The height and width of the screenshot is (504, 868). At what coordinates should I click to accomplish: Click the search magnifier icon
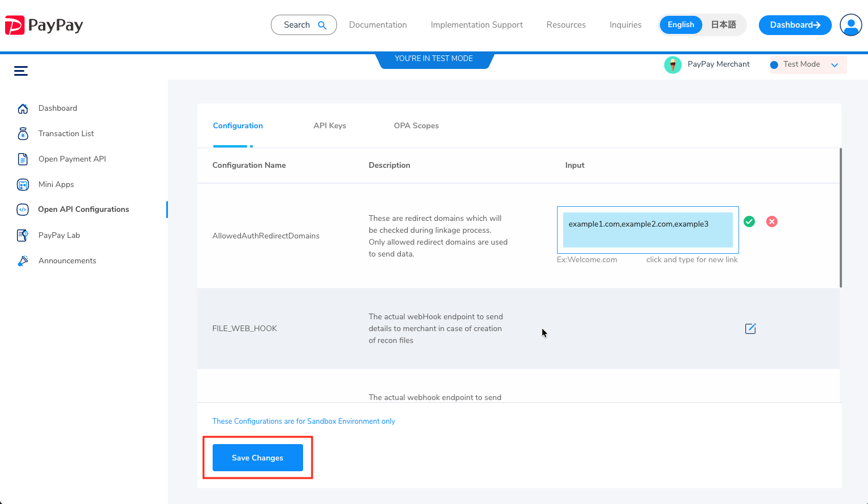click(322, 25)
